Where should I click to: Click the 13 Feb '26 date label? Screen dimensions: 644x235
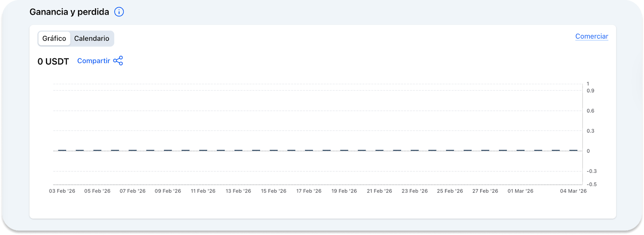[238, 191]
